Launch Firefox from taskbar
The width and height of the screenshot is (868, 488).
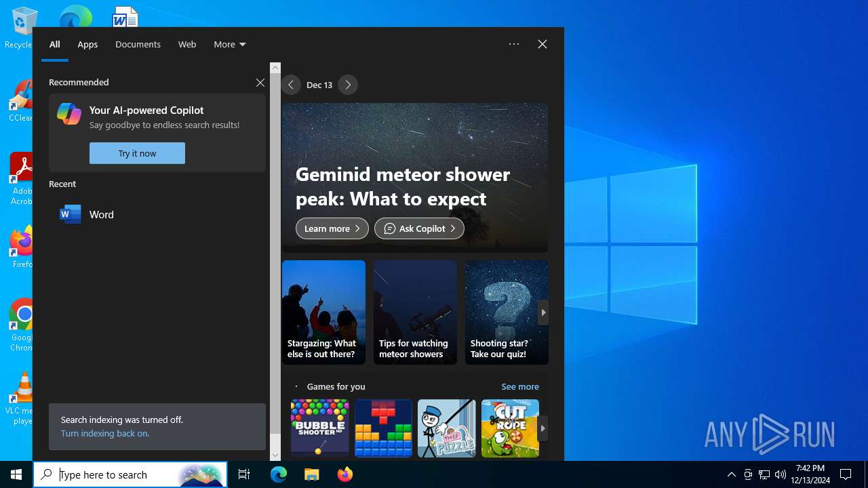click(x=344, y=474)
